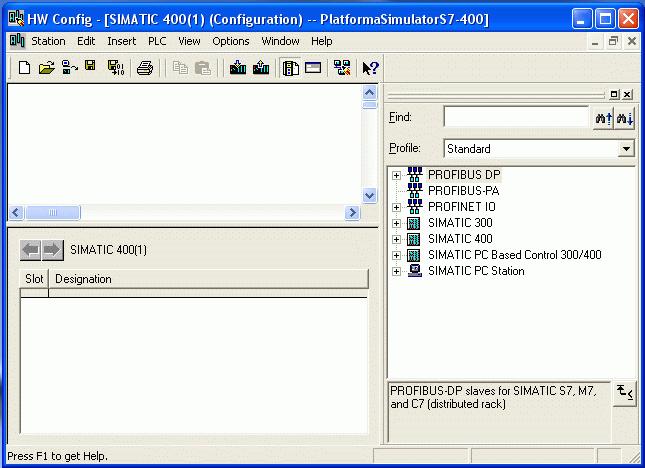This screenshot has height=468, width=645.
Task: Save configuration with the floppy icon
Action: point(90,66)
